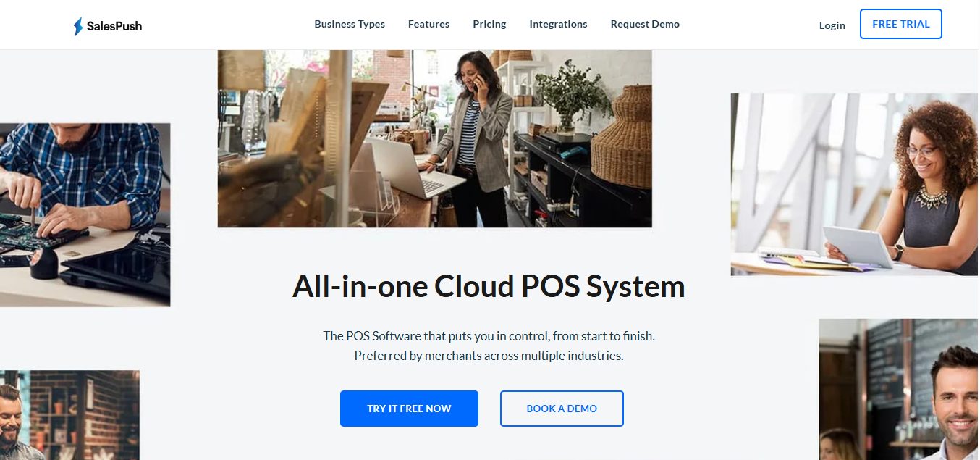The height and width of the screenshot is (460, 980).
Task: Click photo of curly-haired woman using tablet
Action: click(854, 184)
